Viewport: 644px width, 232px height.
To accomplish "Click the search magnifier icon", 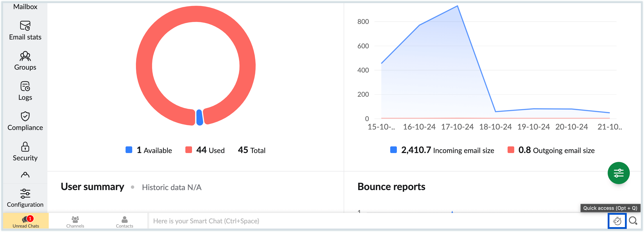I will [x=633, y=221].
